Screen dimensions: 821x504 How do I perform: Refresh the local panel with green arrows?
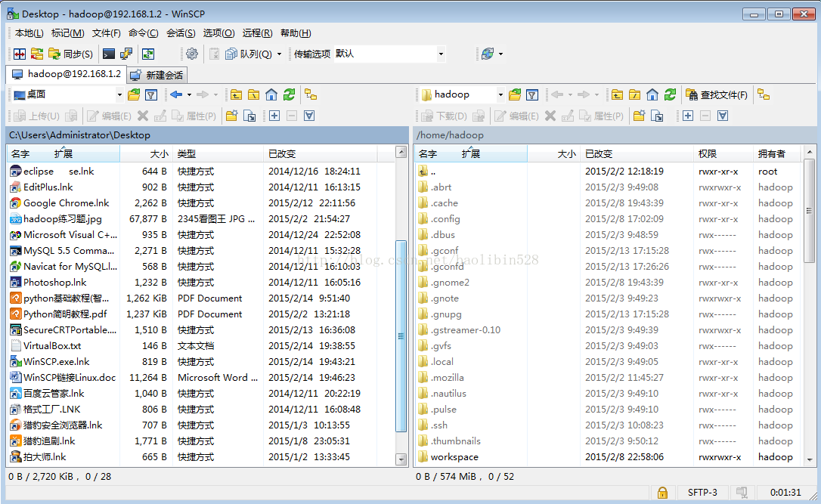point(289,94)
